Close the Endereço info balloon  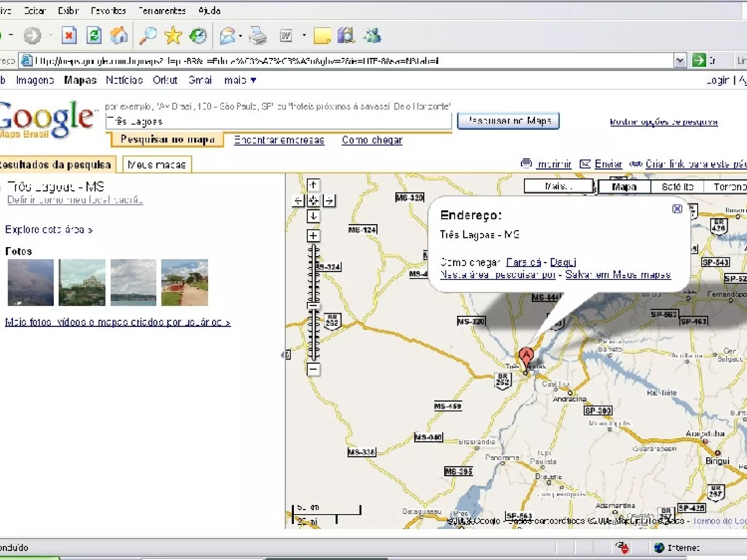(x=677, y=209)
